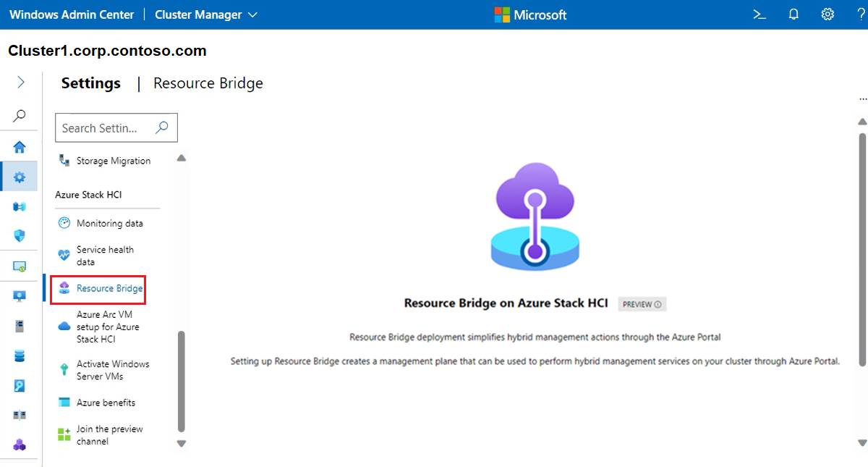Click the shield security icon in sidebar
Screen dimensions: 868x467
(20, 235)
